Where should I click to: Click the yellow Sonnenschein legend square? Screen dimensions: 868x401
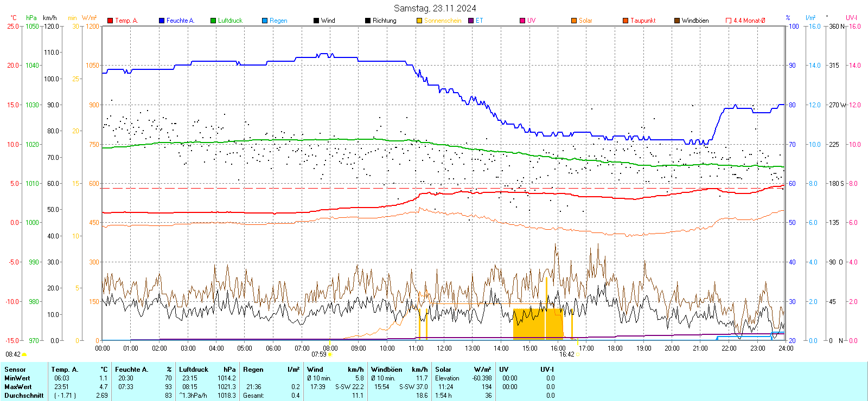click(x=419, y=21)
